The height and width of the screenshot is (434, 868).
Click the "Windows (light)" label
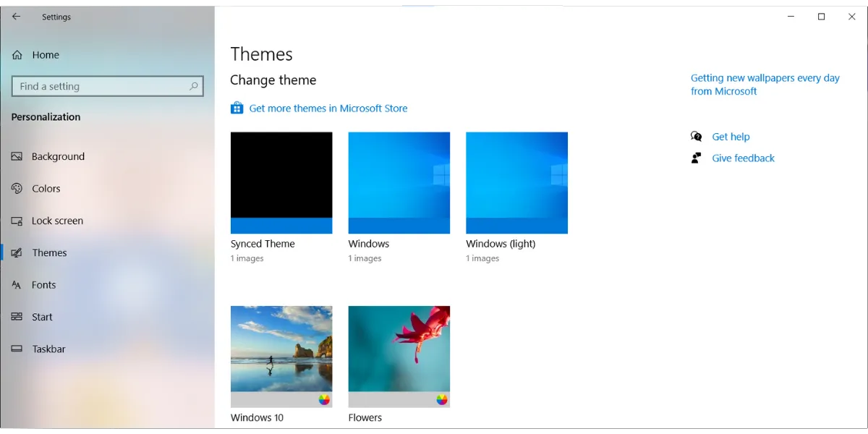tap(501, 244)
